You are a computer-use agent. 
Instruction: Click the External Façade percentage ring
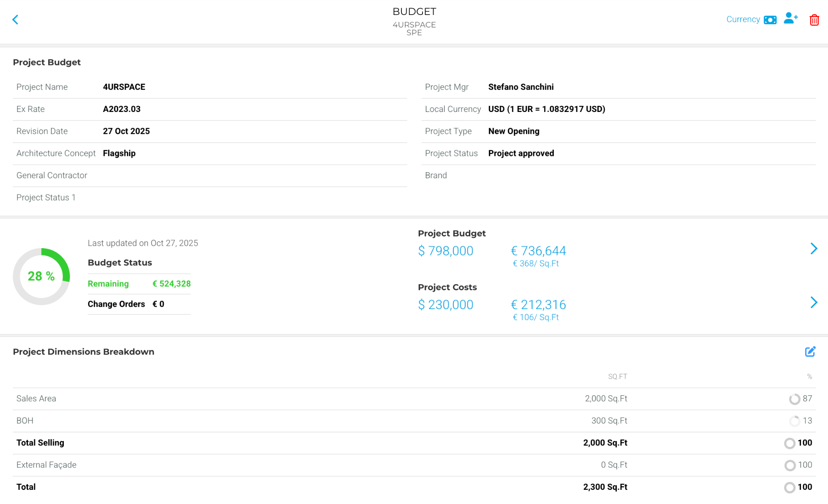(789, 466)
